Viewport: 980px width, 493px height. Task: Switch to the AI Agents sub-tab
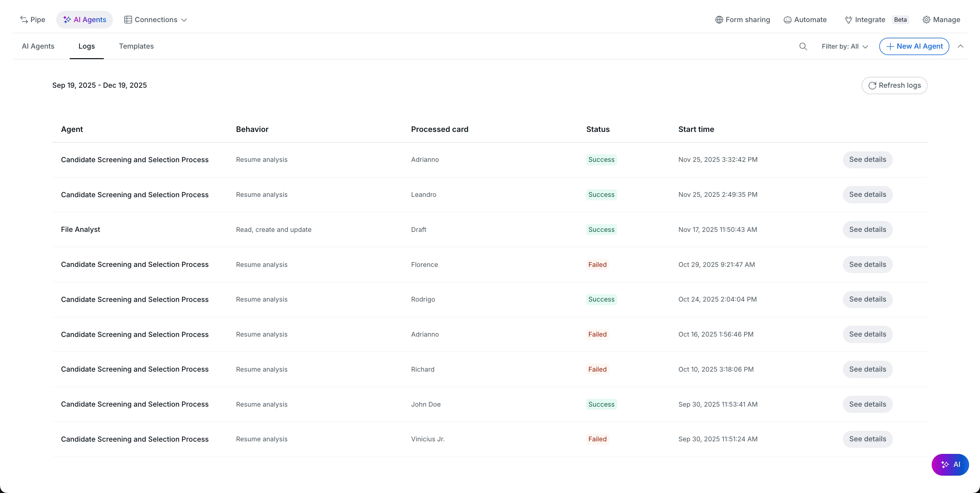[38, 46]
